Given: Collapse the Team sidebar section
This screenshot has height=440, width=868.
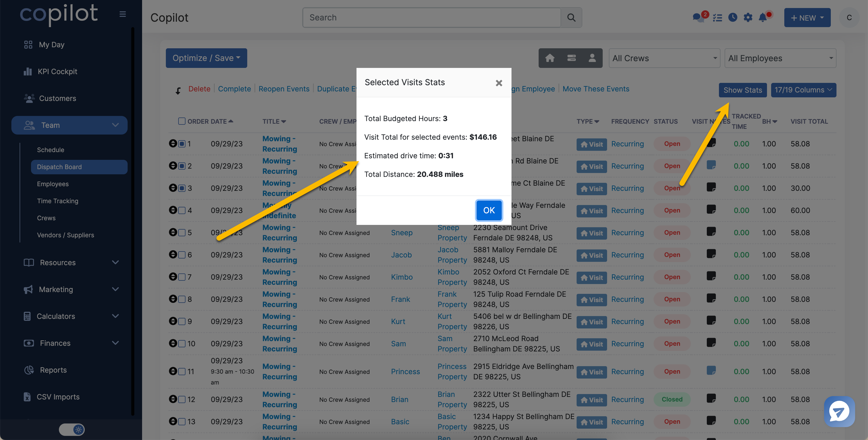Looking at the screenshot, I should tap(69, 125).
